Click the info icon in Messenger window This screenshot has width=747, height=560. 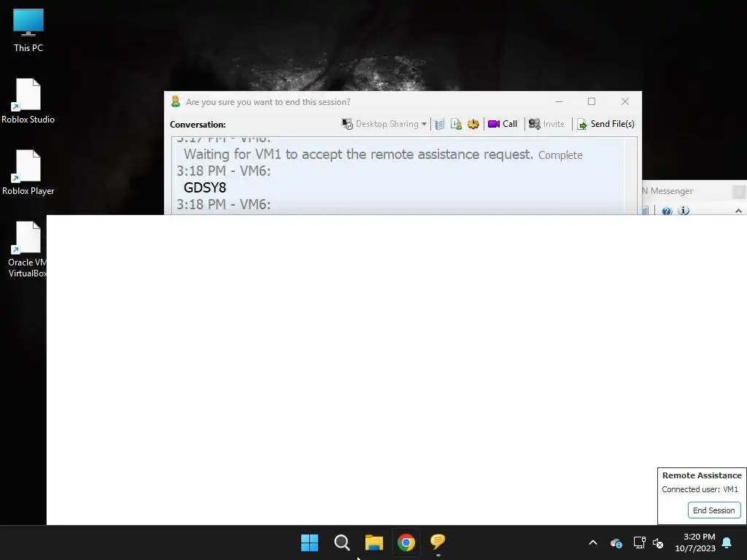click(x=683, y=211)
